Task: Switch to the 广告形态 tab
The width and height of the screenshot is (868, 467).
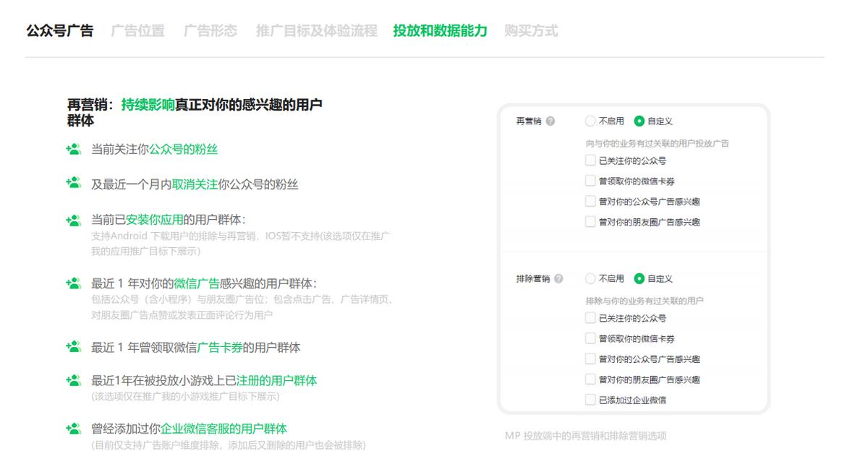Action: pos(211,31)
